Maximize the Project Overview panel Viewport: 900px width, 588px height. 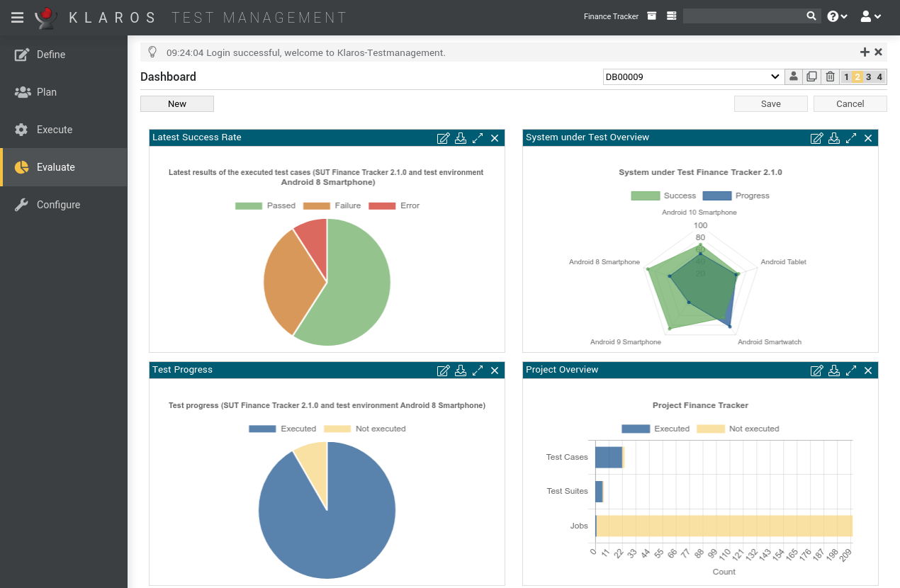click(x=851, y=371)
